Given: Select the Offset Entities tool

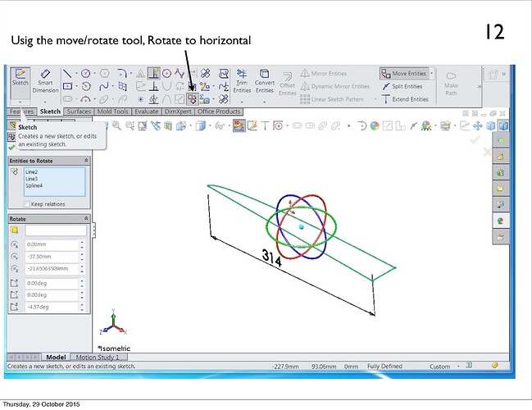Looking at the screenshot, I should 287,84.
